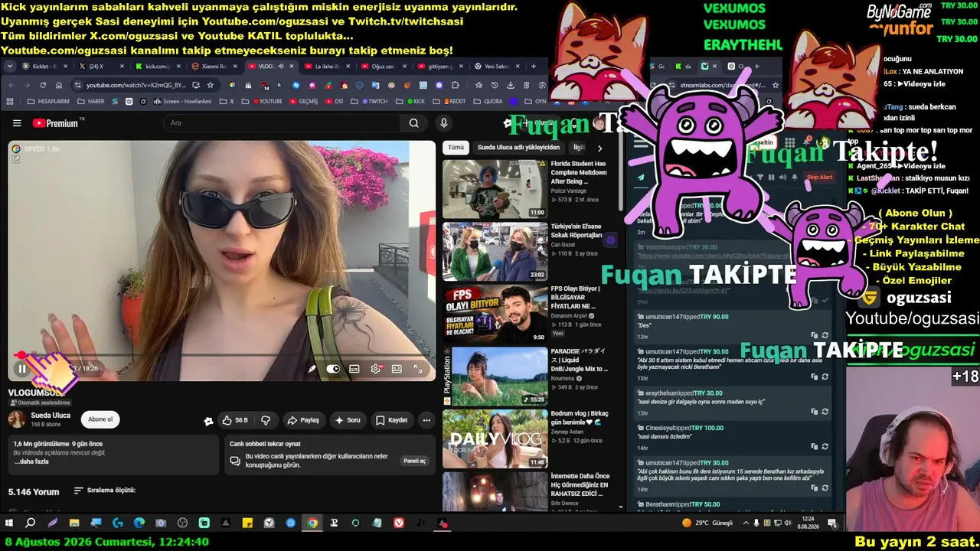Screen dimensions: 980x551
Task: Toggle the autoplay switch in the player
Action: [333, 369]
